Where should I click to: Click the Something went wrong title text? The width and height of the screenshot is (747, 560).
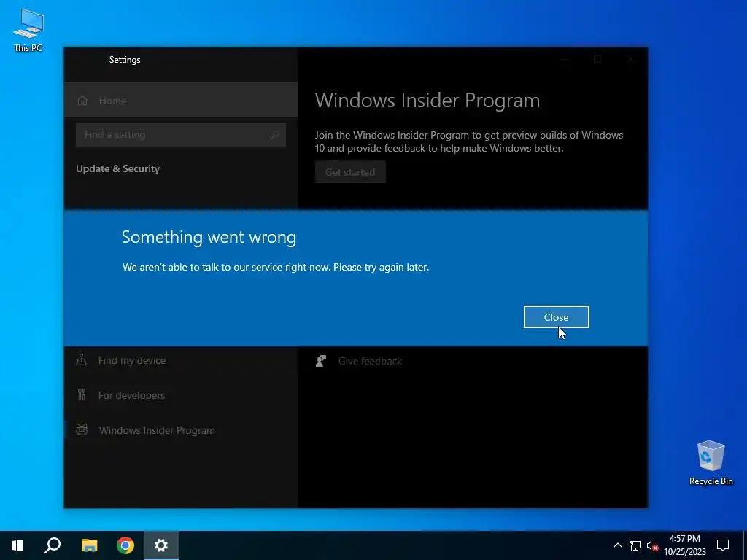(209, 237)
